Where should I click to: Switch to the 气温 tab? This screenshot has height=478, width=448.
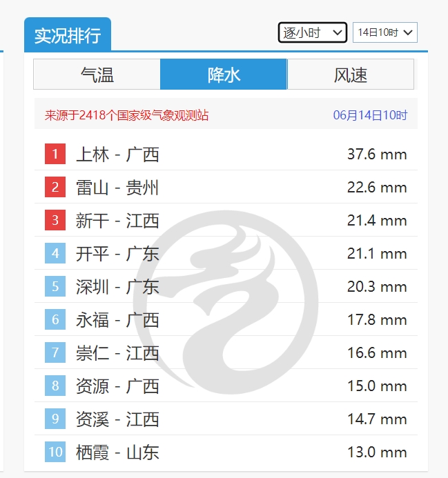(x=97, y=74)
